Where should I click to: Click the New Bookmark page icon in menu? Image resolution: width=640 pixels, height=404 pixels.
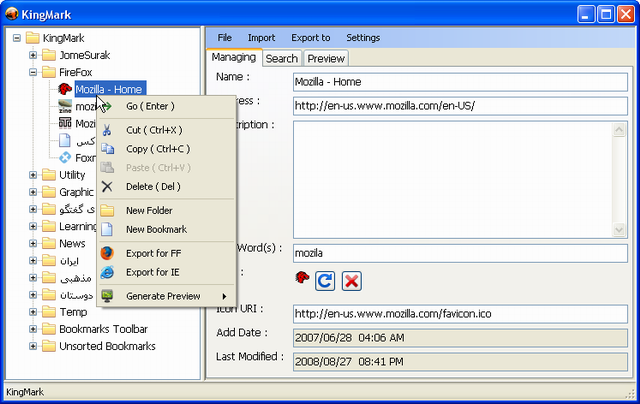tap(107, 229)
